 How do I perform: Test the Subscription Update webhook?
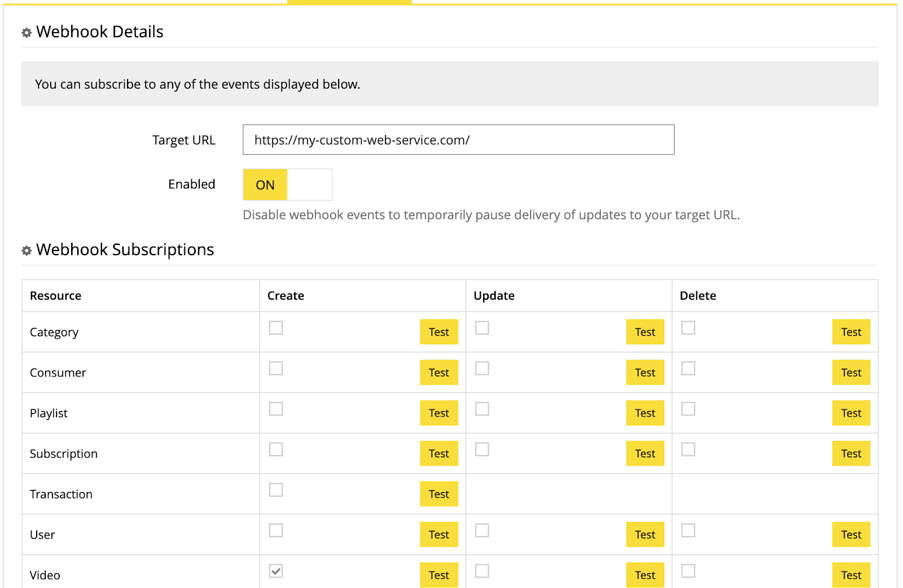tap(645, 453)
